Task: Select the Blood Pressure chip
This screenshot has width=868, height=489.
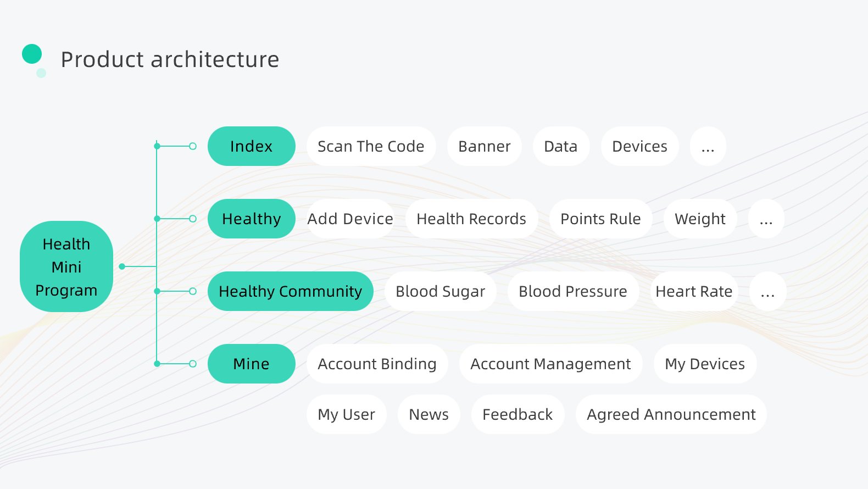Action: [572, 291]
